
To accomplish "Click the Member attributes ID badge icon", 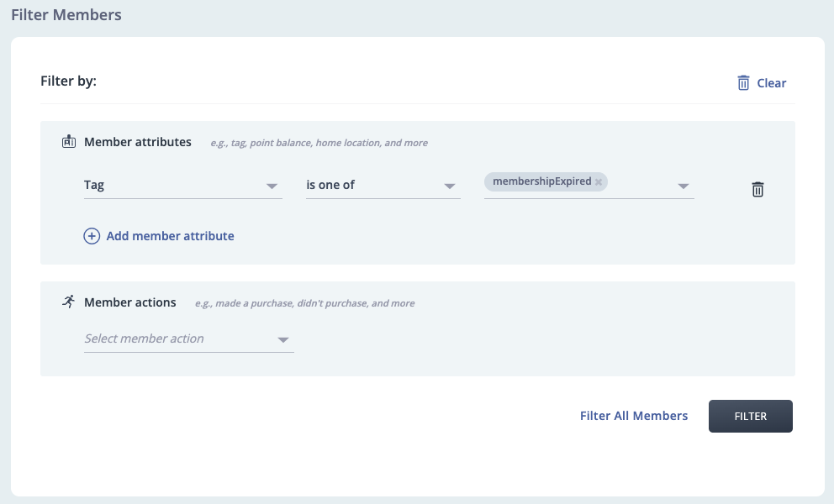I will click(69, 141).
